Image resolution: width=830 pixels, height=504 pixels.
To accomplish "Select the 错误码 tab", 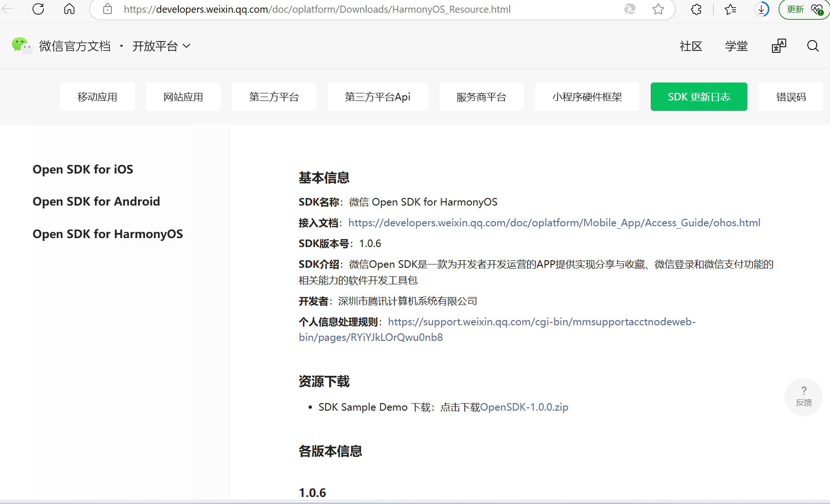I will tap(791, 97).
